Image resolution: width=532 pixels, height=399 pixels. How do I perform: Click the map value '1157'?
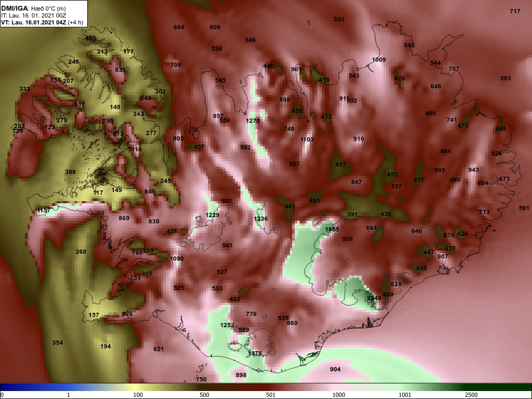pos(44,210)
